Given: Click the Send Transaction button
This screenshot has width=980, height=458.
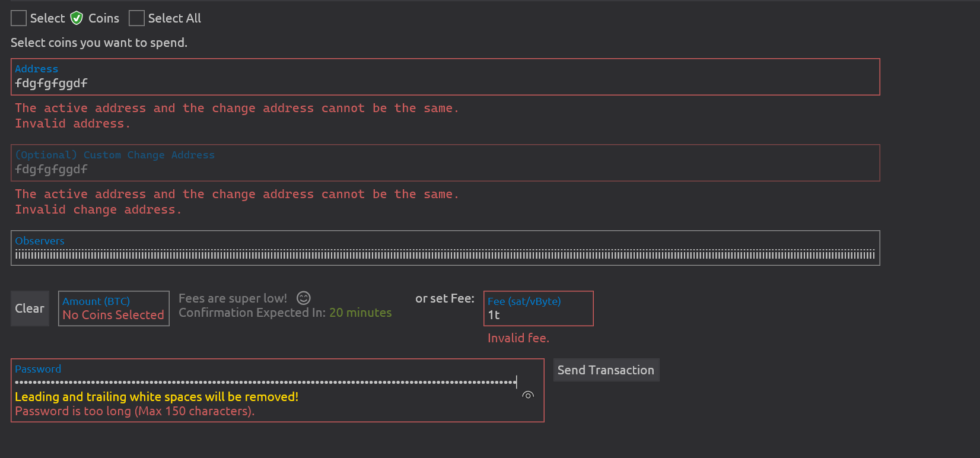Looking at the screenshot, I should point(606,370).
